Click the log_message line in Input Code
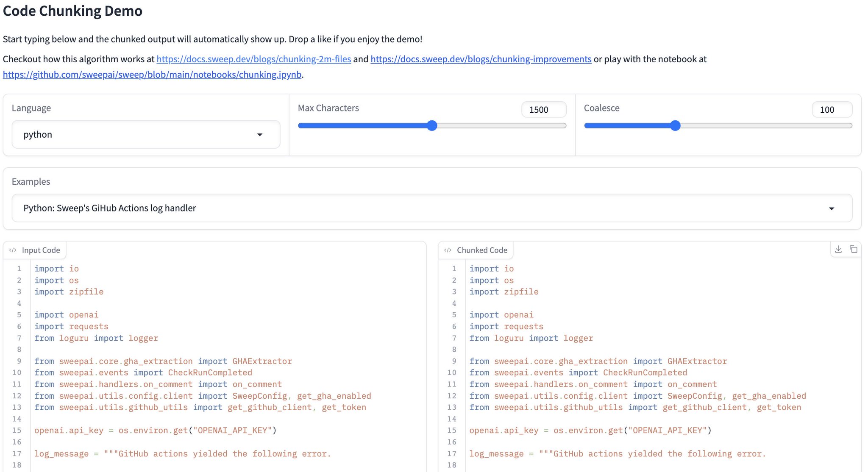The width and height of the screenshot is (868, 472). 183,454
